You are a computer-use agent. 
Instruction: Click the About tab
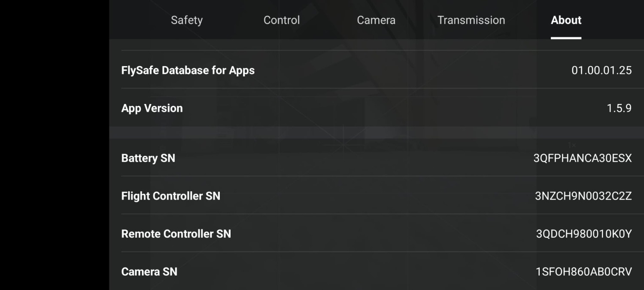(x=566, y=20)
